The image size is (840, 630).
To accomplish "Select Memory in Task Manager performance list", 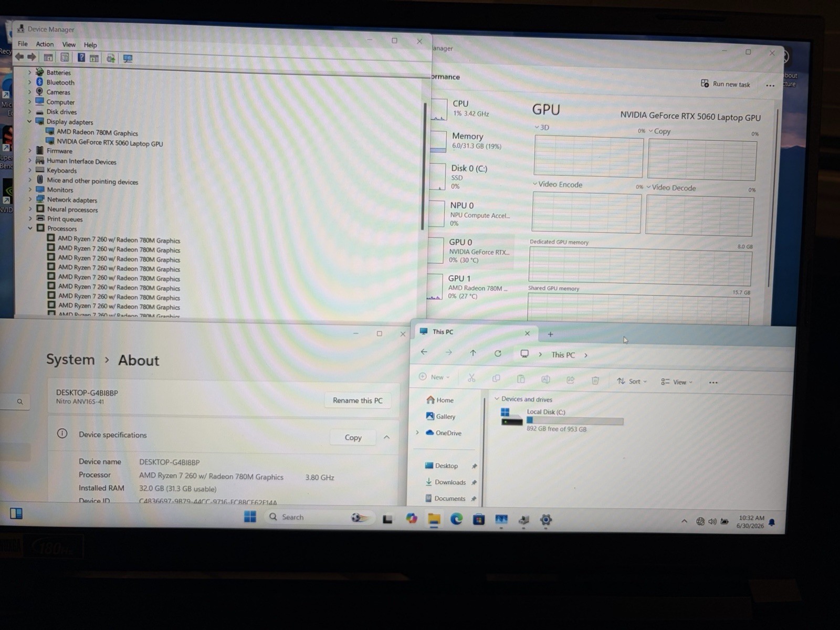I will coord(471,141).
